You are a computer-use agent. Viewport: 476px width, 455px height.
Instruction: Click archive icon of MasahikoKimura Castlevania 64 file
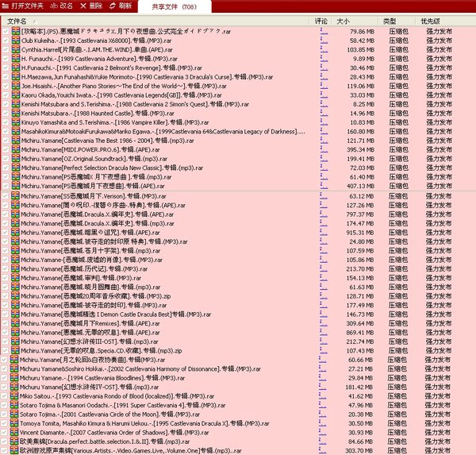coord(16,131)
